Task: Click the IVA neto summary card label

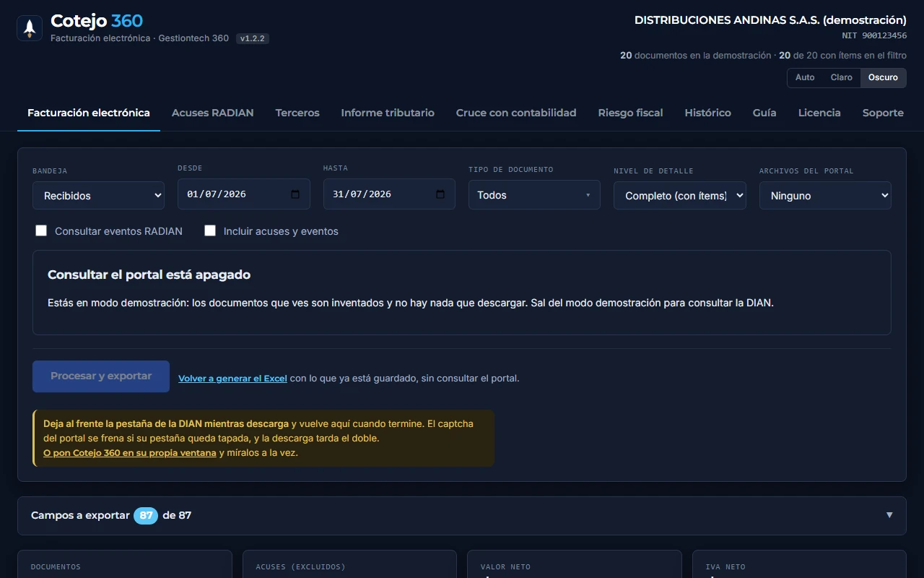Action: tap(725, 567)
